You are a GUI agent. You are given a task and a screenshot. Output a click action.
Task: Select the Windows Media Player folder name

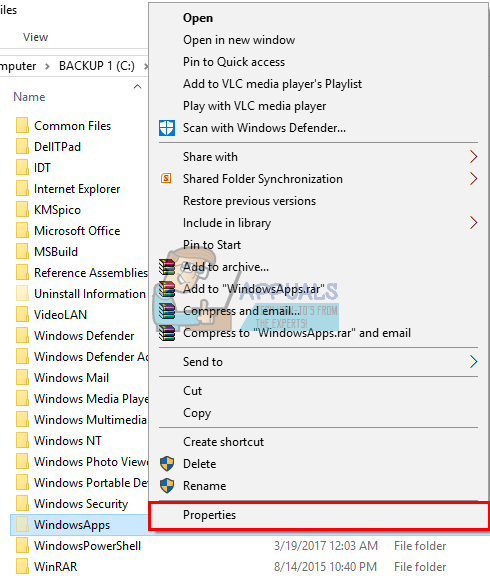click(x=91, y=399)
